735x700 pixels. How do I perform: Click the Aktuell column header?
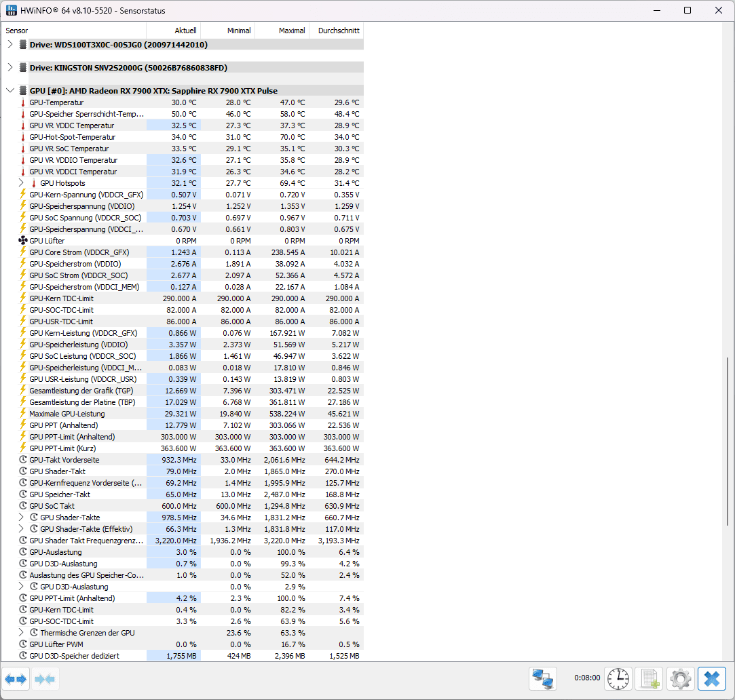pyautogui.click(x=174, y=31)
